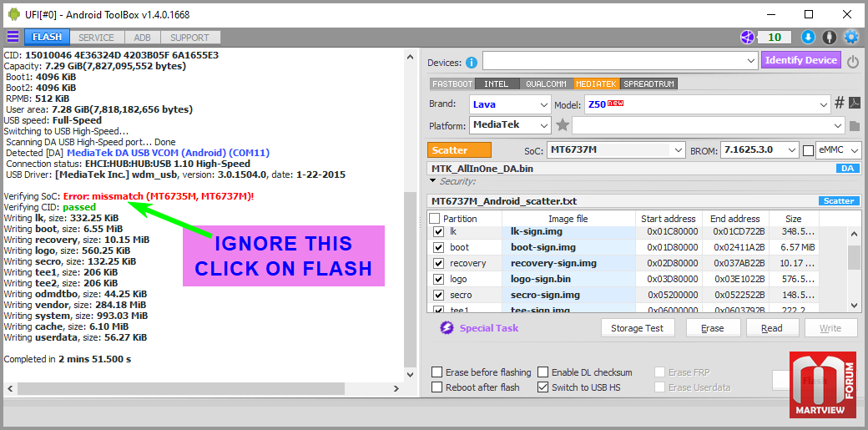
Task: Click the hash symbol next to Model
Action: pos(840,103)
